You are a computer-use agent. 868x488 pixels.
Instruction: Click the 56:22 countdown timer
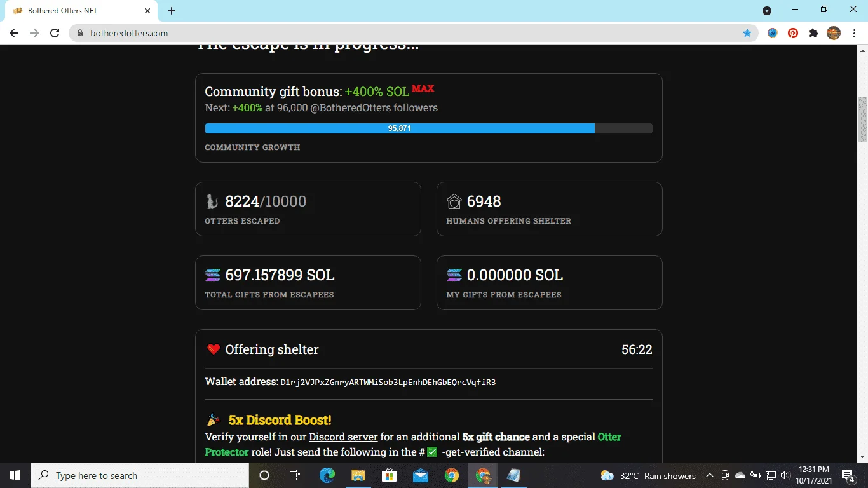pos(637,349)
